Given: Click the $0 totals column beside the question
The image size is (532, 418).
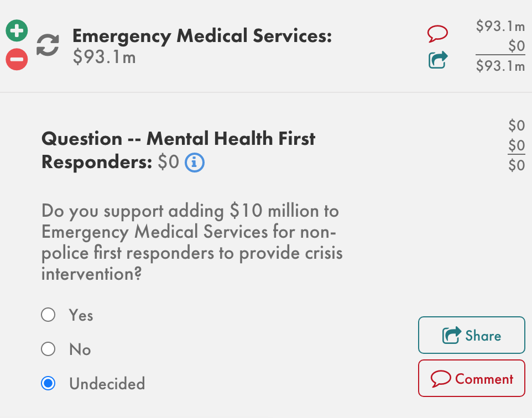Looking at the screenshot, I should [516, 145].
